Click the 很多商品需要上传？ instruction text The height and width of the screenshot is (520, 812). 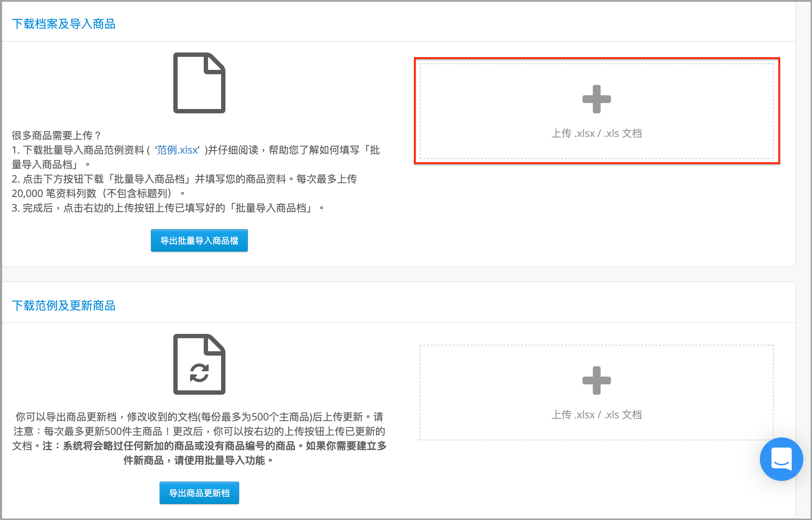[56, 135]
